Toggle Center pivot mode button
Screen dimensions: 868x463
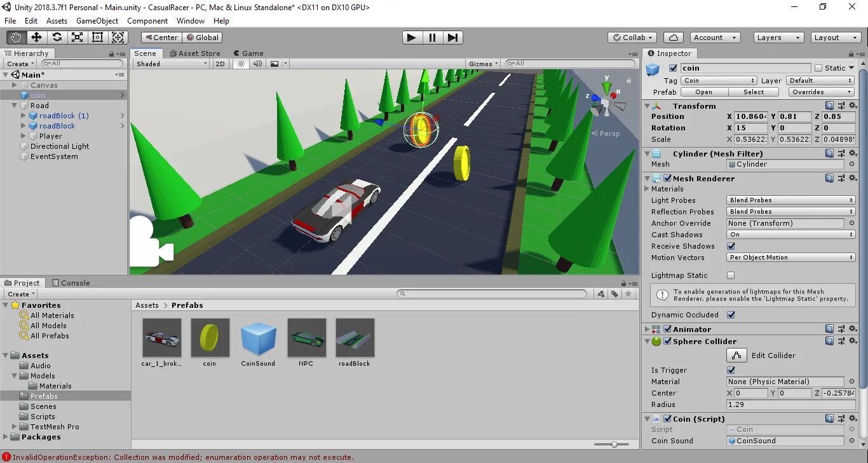point(161,38)
